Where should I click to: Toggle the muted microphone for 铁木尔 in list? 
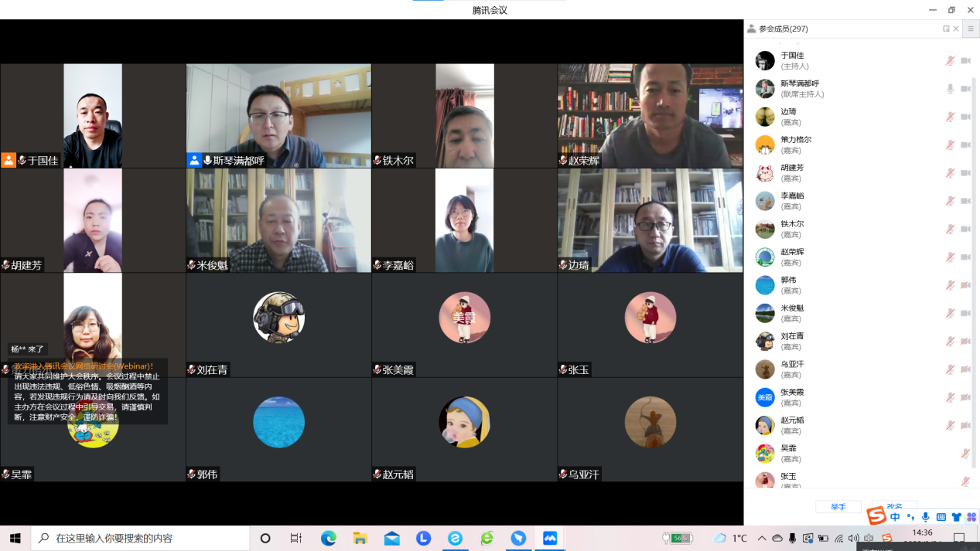950,229
